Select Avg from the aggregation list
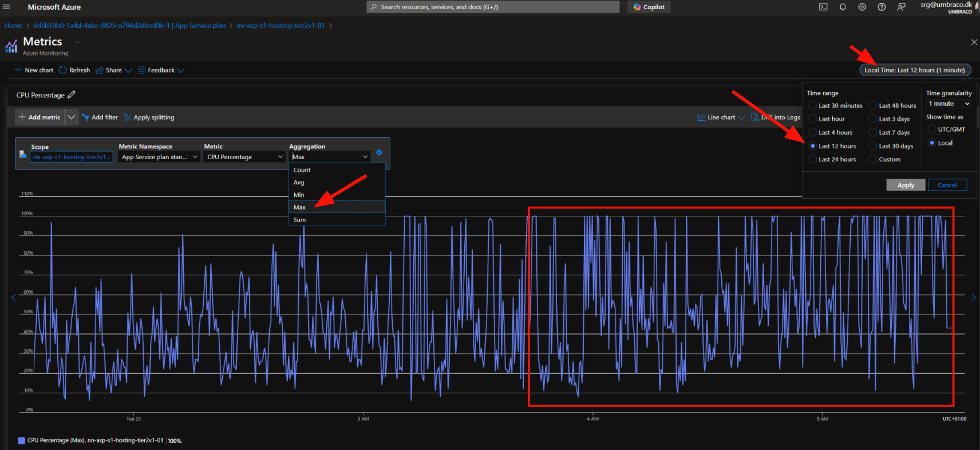This screenshot has width=980, height=450. 299,183
